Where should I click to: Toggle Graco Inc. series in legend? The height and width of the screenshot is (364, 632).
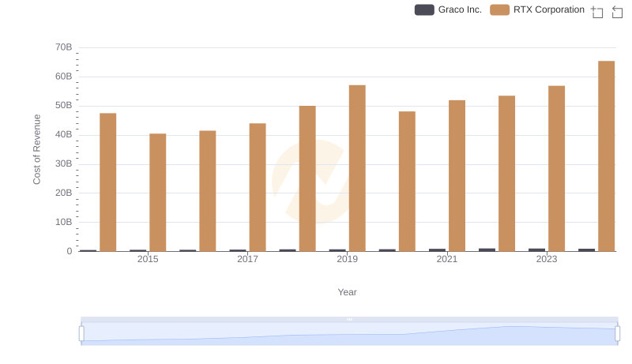click(x=448, y=9)
